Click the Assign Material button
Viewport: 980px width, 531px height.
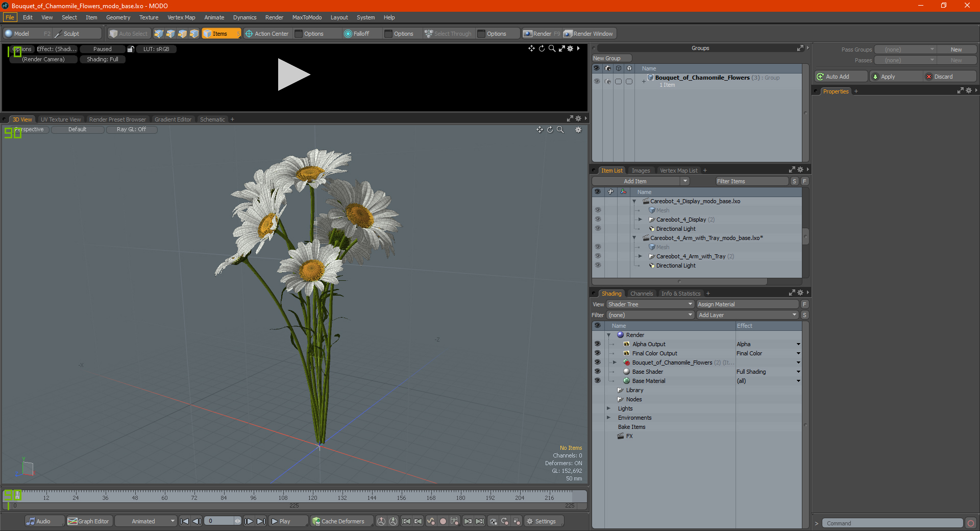747,304
